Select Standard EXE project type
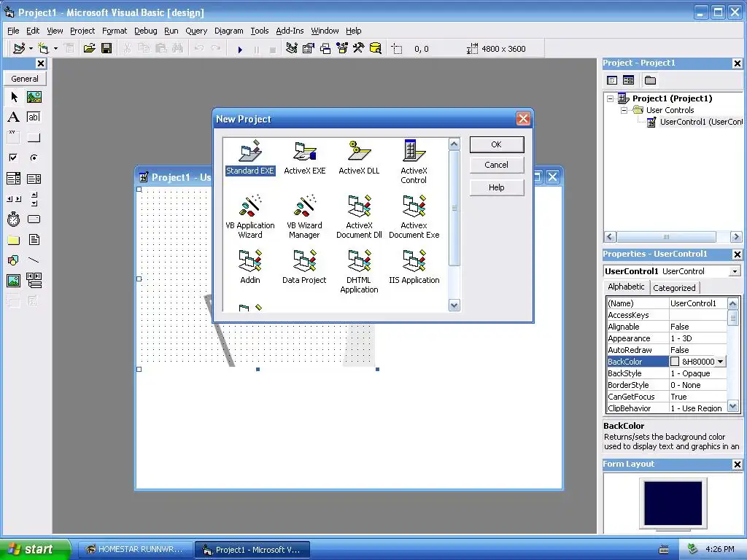This screenshot has height=560, width=747. [250, 158]
